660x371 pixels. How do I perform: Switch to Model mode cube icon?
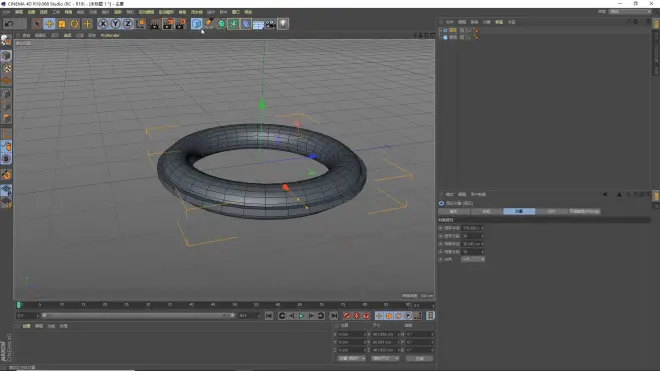pyautogui.click(x=6, y=56)
